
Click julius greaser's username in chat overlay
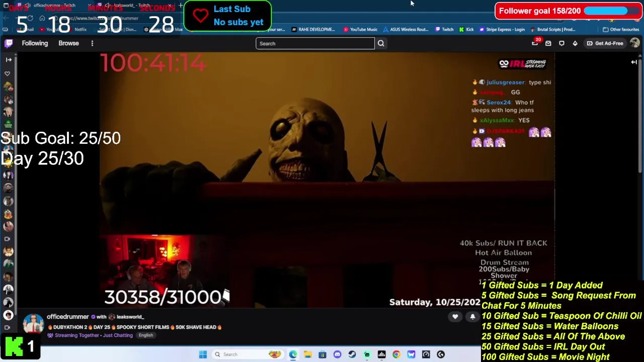[506, 82]
